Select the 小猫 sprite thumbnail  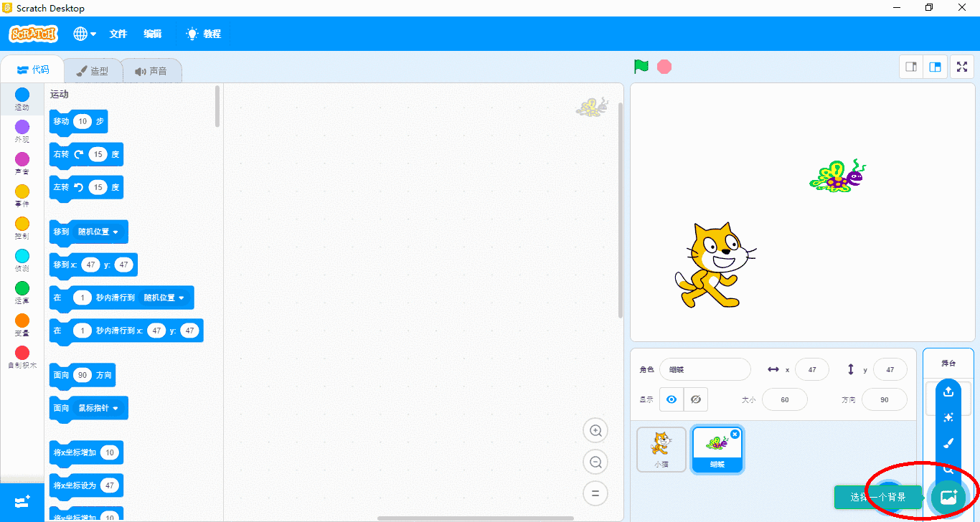click(661, 449)
